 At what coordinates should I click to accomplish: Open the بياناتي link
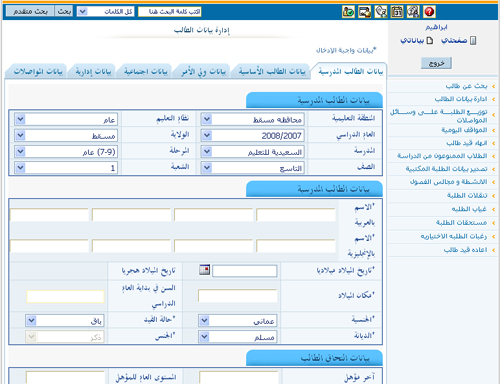click(412, 41)
